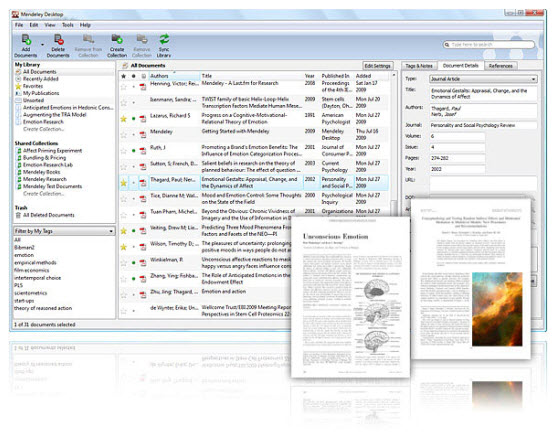This screenshot has height=444, width=558.
Task: Open Emotion Research Lab shared collection
Action: coord(48,165)
